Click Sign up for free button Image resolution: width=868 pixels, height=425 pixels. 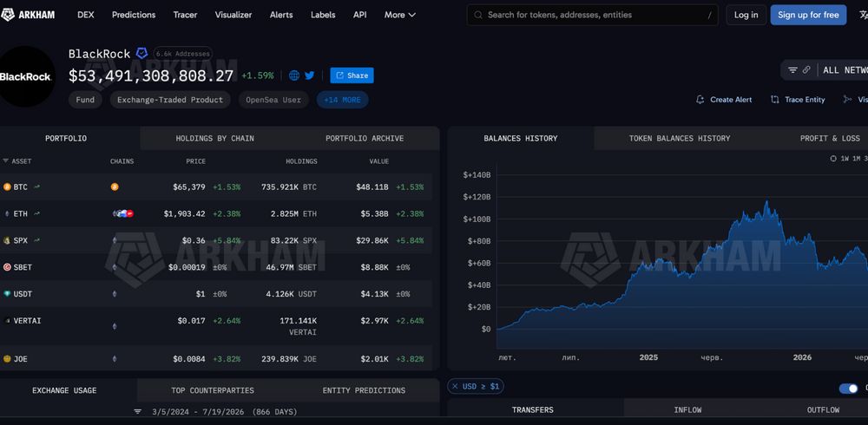(x=808, y=15)
